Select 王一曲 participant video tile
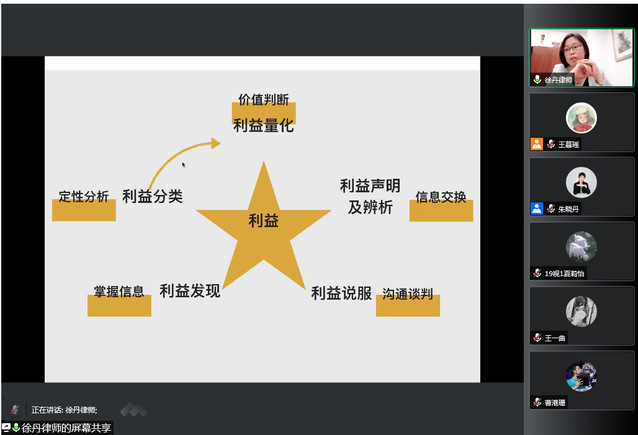The height and width of the screenshot is (435, 638). [x=581, y=315]
